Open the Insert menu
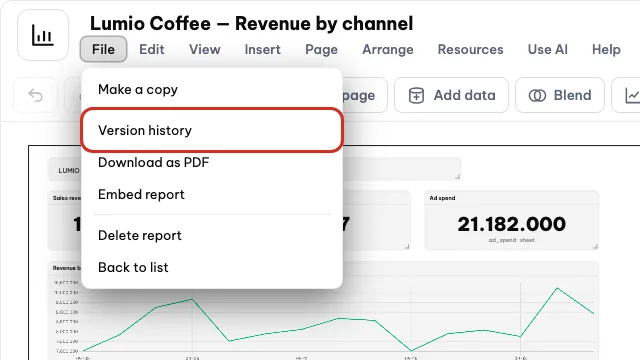This screenshot has height=360, width=640. pyautogui.click(x=262, y=49)
